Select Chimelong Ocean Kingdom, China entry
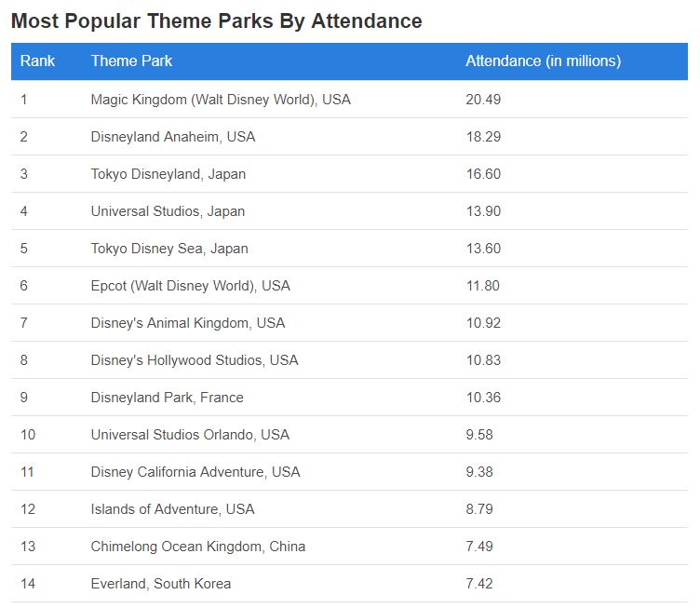 [198, 547]
